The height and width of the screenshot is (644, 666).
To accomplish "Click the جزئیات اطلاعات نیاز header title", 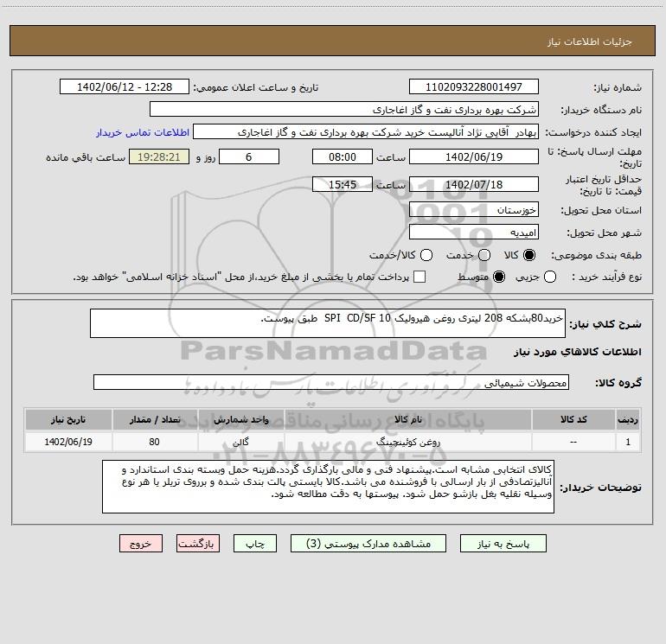I will pyautogui.click(x=590, y=41).
